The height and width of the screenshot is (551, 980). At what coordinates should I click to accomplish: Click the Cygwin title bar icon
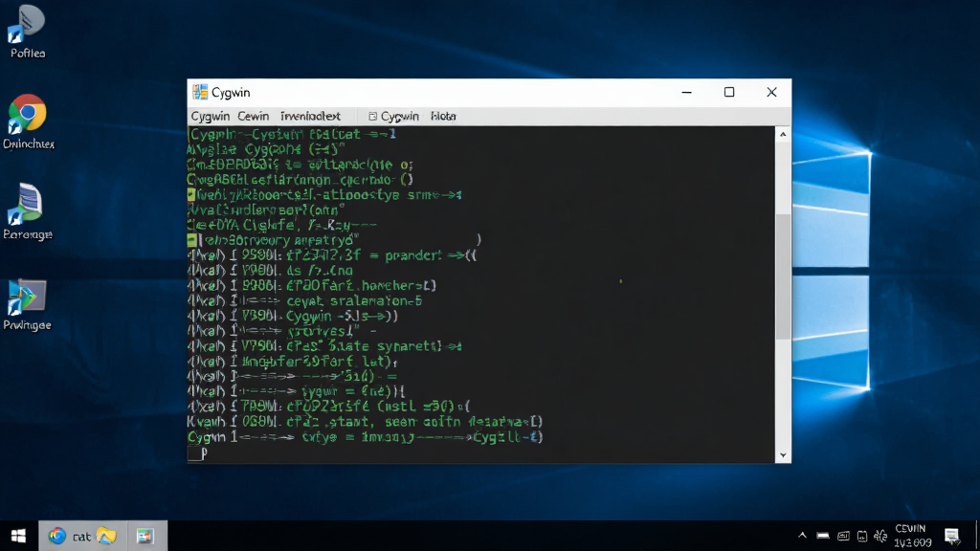200,92
